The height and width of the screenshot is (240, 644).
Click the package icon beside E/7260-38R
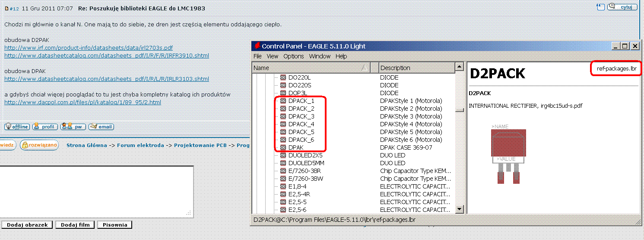coord(283,171)
